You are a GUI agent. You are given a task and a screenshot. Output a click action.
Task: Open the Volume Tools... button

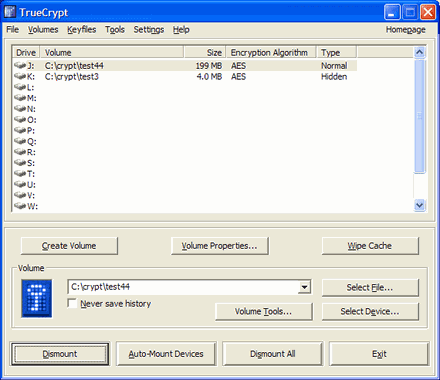pos(264,311)
